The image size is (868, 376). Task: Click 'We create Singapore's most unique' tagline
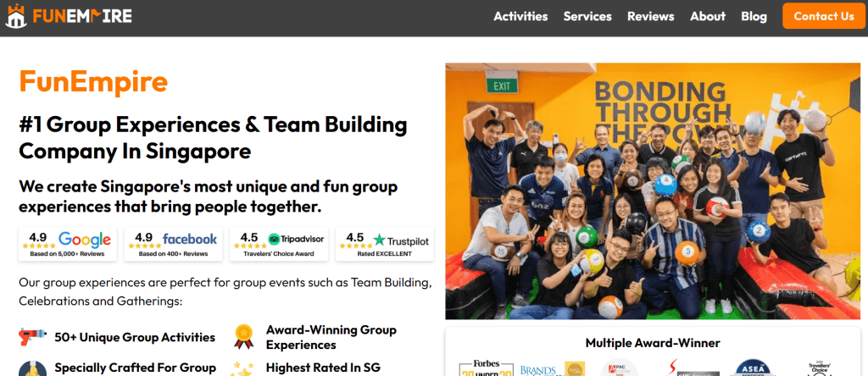click(x=209, y=196)
